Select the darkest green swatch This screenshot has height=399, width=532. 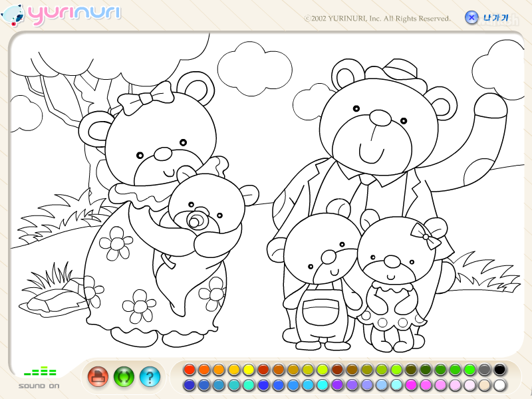pos(426,370)
